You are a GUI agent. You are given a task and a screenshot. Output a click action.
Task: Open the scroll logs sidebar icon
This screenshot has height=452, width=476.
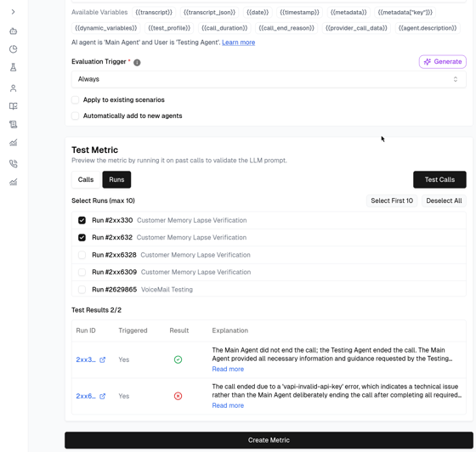point(13,124)
